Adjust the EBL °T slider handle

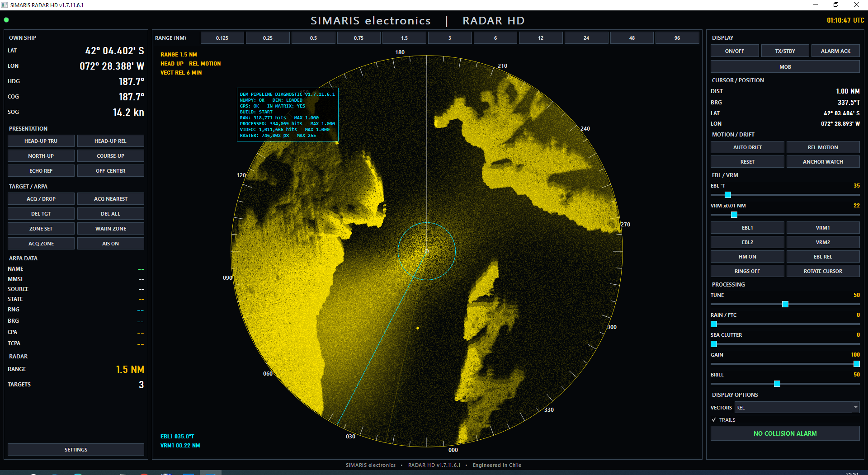(728, 195)
